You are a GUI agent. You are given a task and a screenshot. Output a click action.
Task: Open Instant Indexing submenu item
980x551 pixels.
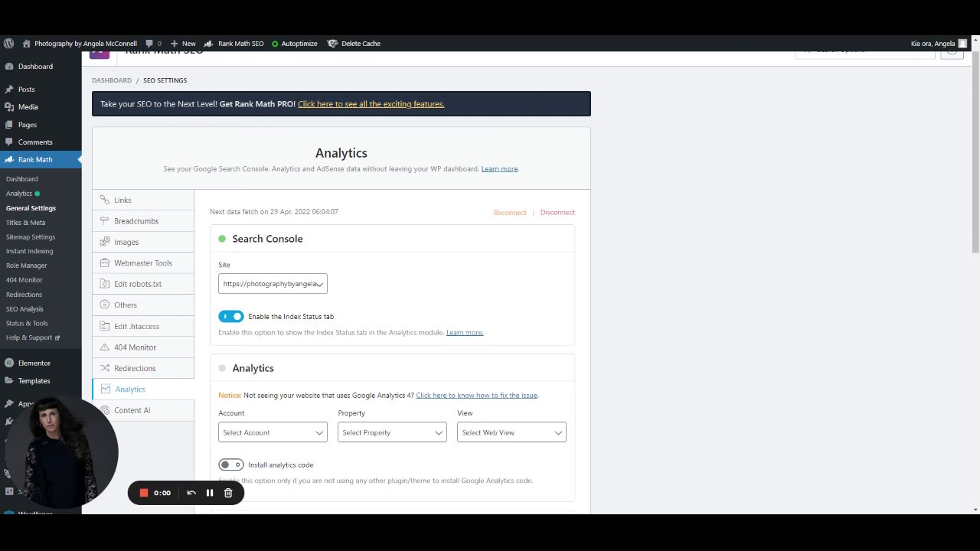pyautogui.click(x=30, y=251)
